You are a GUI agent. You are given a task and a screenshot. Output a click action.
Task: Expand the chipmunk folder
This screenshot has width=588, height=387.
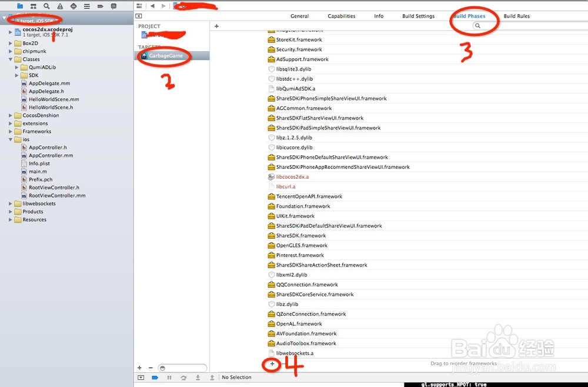click(11, 51)
